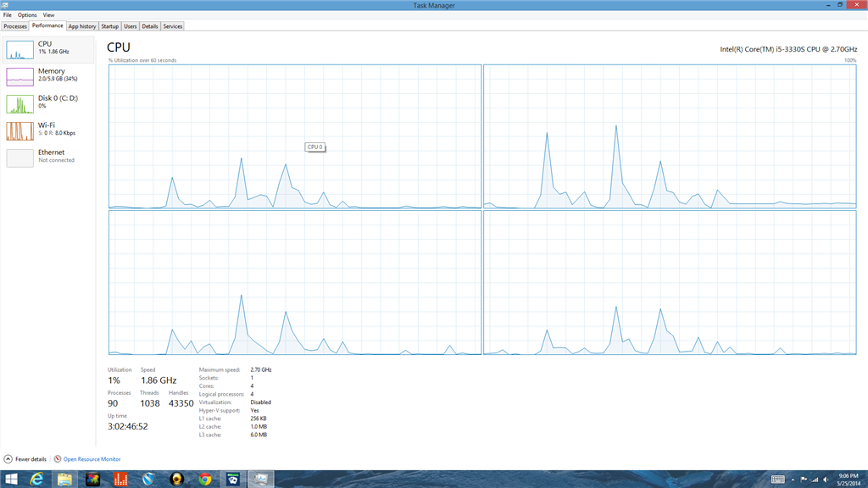Open the Options menu
868x488 pixels.
[x=26, y=15]
